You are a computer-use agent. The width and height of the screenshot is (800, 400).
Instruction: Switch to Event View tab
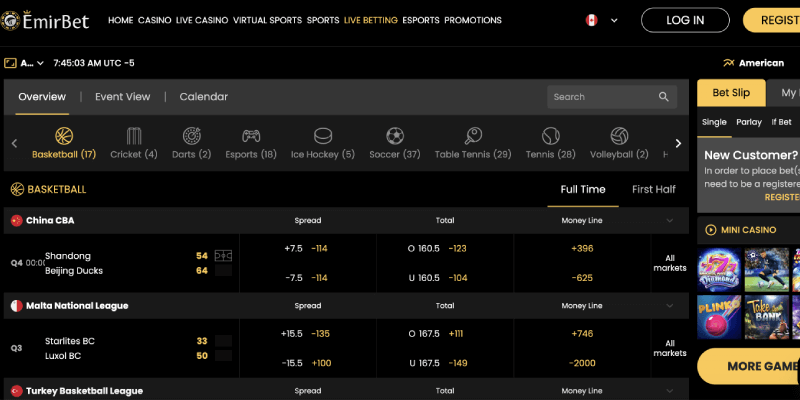(x=122, y=96)
